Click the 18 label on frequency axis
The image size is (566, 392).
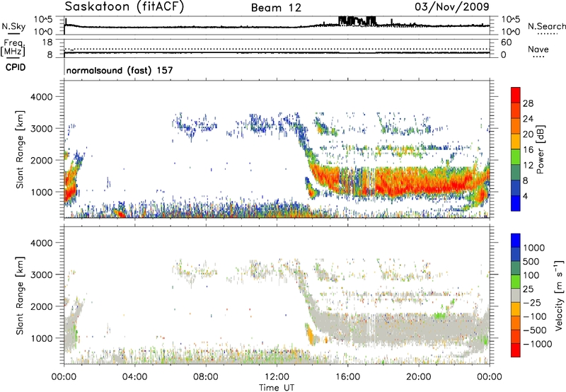tap(47, 42)
